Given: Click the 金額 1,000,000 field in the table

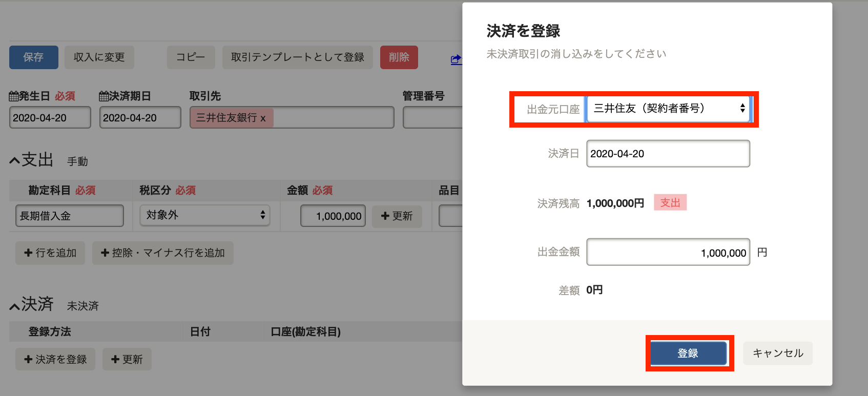Looking at the screenshot, I should [x=333, y=216].
